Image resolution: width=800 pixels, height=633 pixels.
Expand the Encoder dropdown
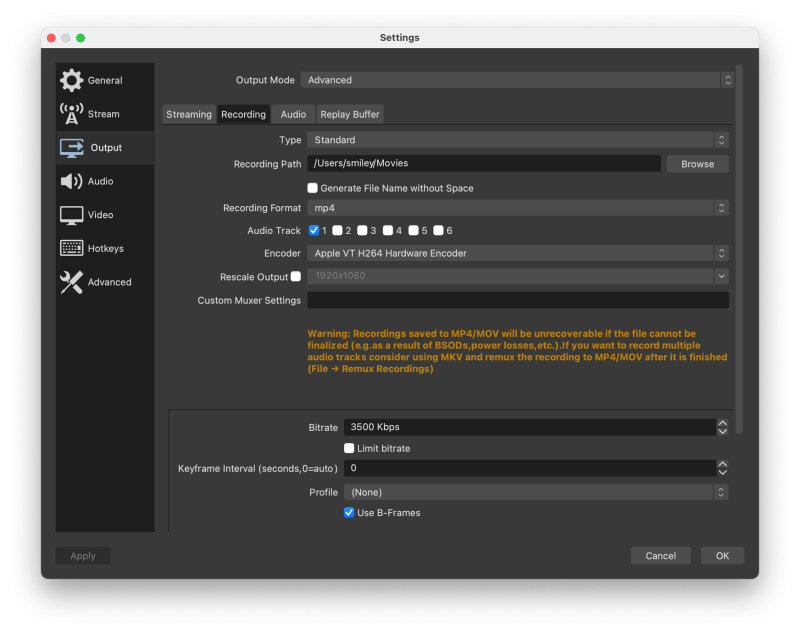517,253
